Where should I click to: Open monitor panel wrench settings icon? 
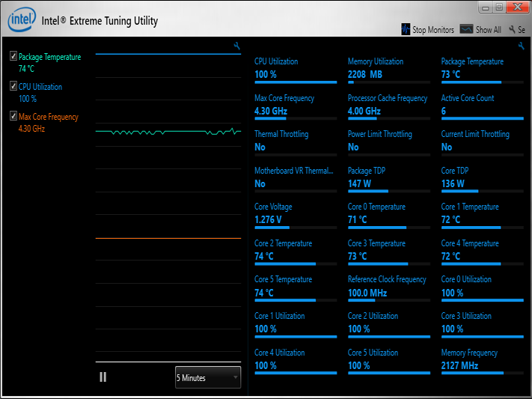521,46
